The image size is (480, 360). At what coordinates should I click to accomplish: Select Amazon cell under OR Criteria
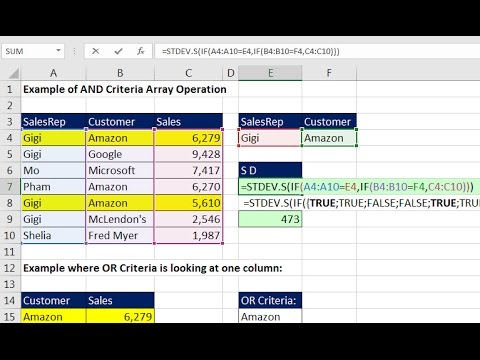coord(270,316)
